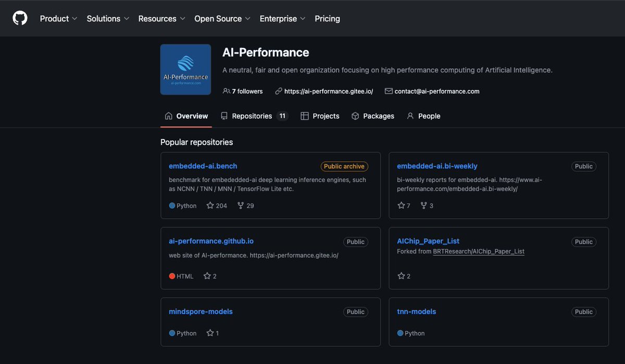The image size is (625, 364).
Task: Click the Python language color dot on mindspore-models
Action: pyautogui.click(x=171, y=333)
